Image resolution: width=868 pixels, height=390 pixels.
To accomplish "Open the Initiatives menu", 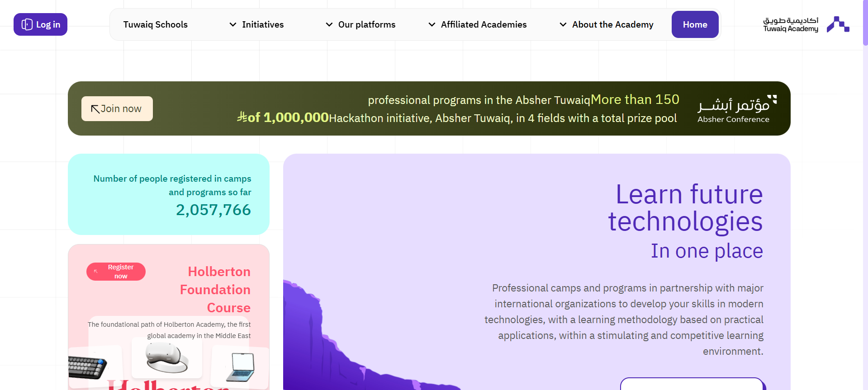I will 263,24.
